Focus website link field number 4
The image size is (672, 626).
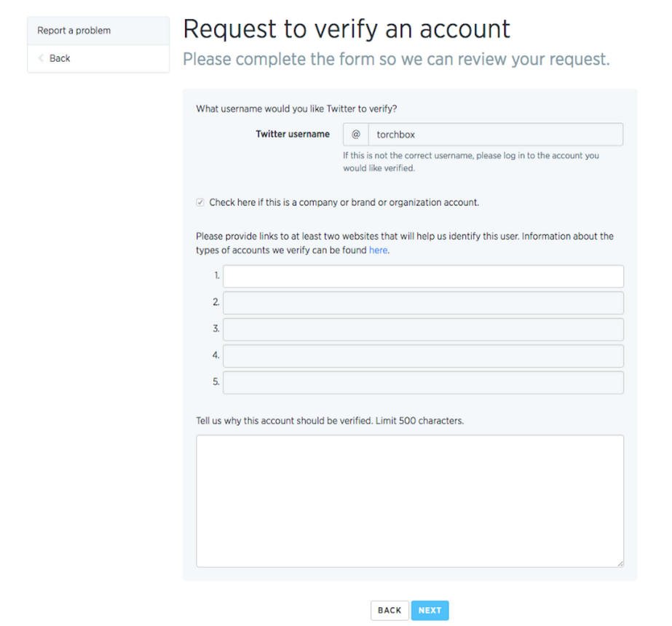point(423,356)
